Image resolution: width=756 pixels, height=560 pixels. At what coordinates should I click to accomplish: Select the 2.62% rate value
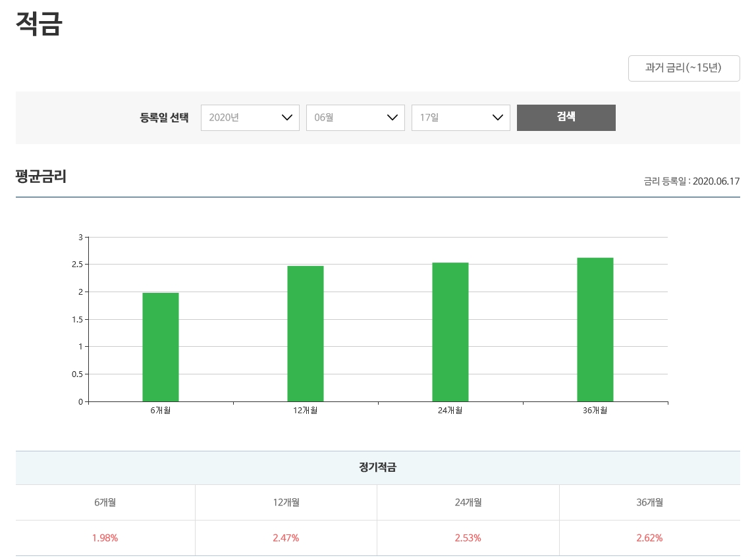[x=649, y=538]
